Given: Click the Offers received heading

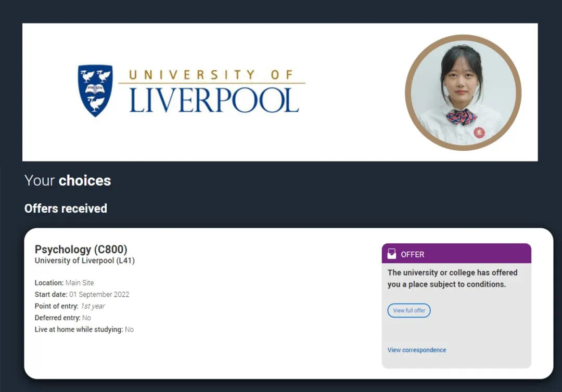Looking at the screenshot, I should 66,208.
